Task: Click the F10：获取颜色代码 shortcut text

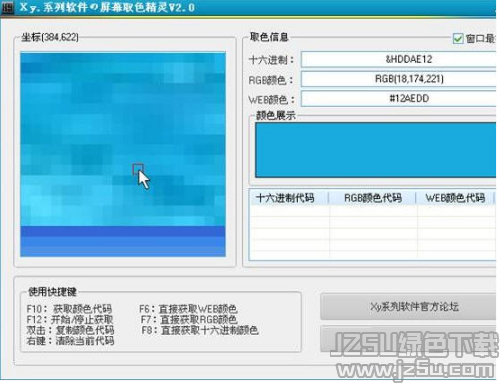Action: tap(69, 309)
